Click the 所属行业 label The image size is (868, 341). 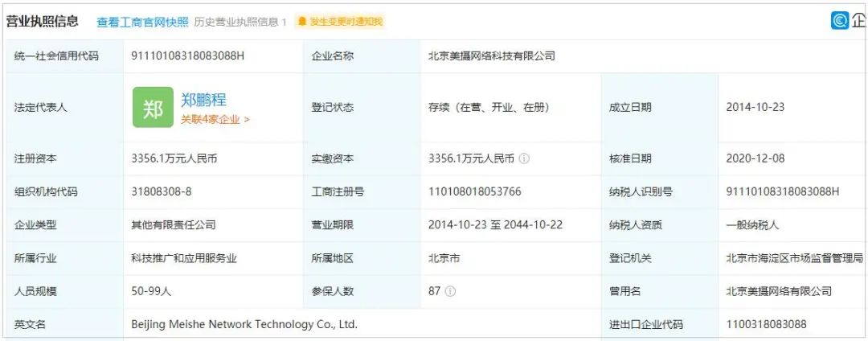35,258
